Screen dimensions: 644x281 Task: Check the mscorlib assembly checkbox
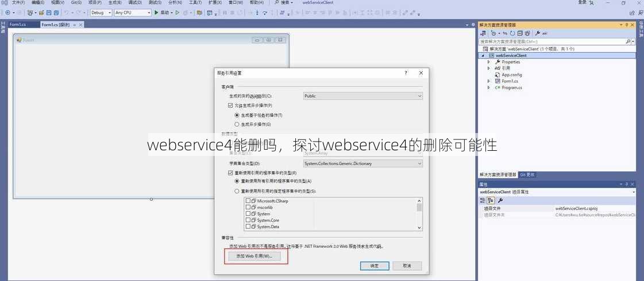click(248, 208)
